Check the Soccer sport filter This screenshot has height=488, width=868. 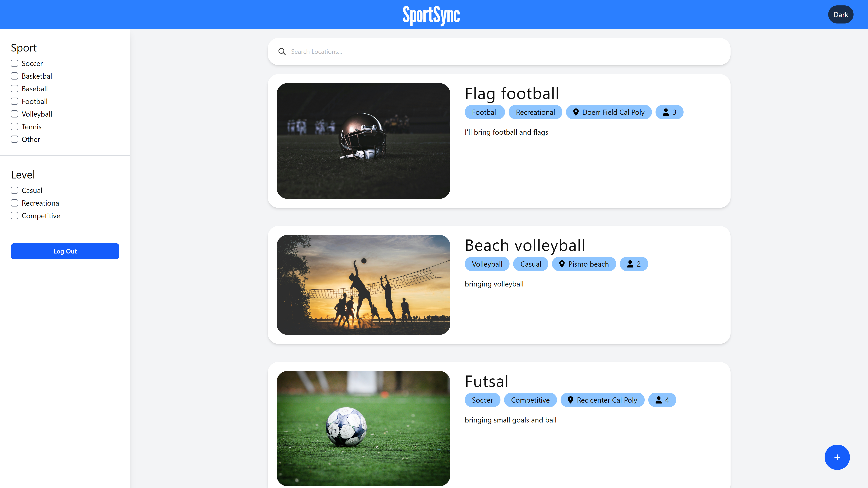[14, 63]
